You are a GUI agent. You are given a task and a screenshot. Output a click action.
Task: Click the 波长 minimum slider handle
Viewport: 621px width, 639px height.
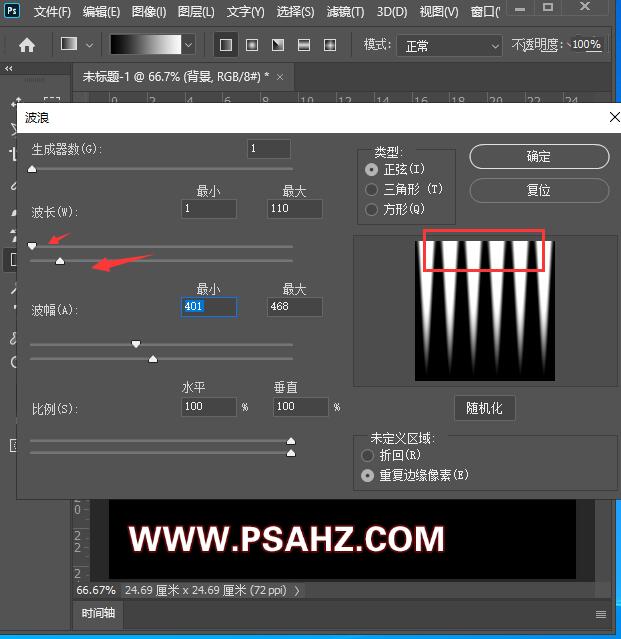click(x=32, y=246)
